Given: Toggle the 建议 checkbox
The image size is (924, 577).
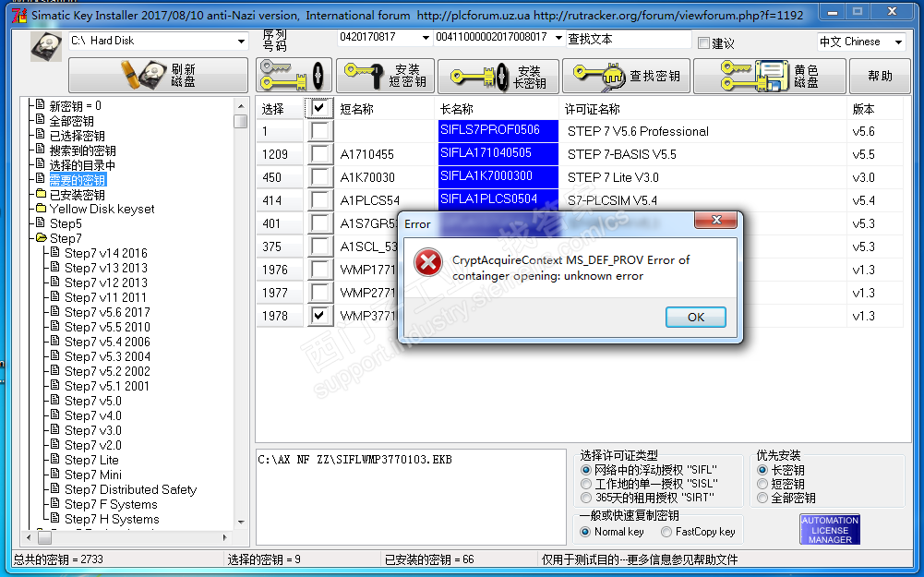Looking at the screenshot, I should click(x=703, y=42).
